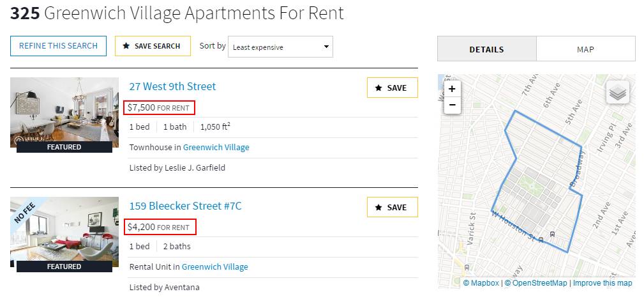The image size is (644, 301).
Task: Zoom in on the map
Action: 452,89
